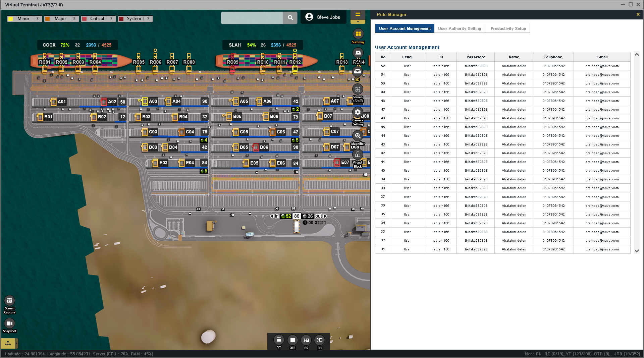The width and height of the screenshot is (644, 358).
Task: Click the search magnifier button
Action: coord(290,18)
